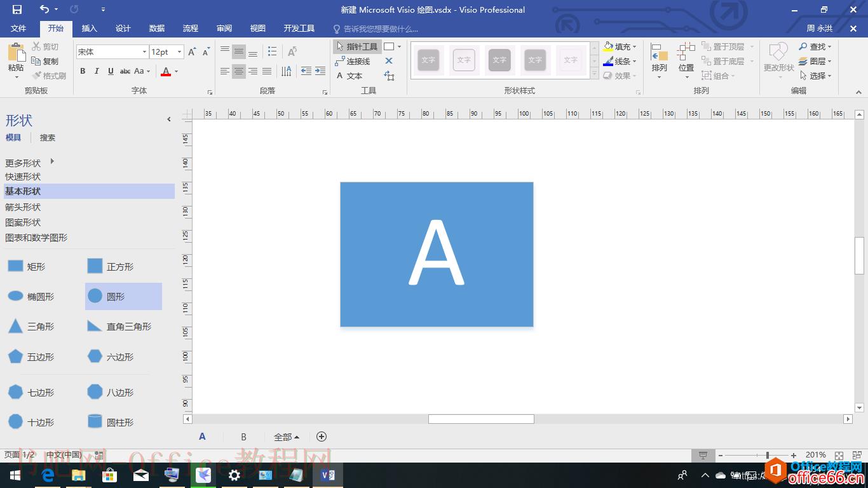Screen dimensions: 868x488
Task: Apply the first shape style thumbnail
Action: pyautogui.click(x=428, y=60)
